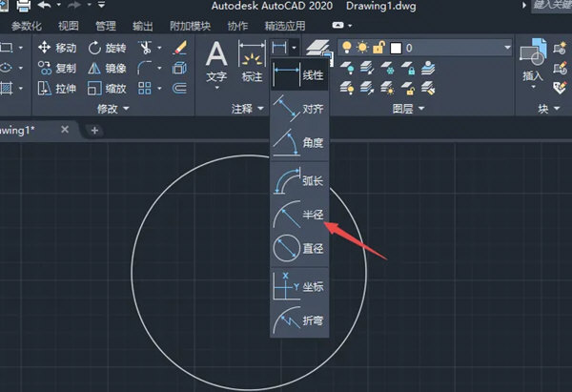Click the new drawing tab plus button
572x392 pixels.
95,129
